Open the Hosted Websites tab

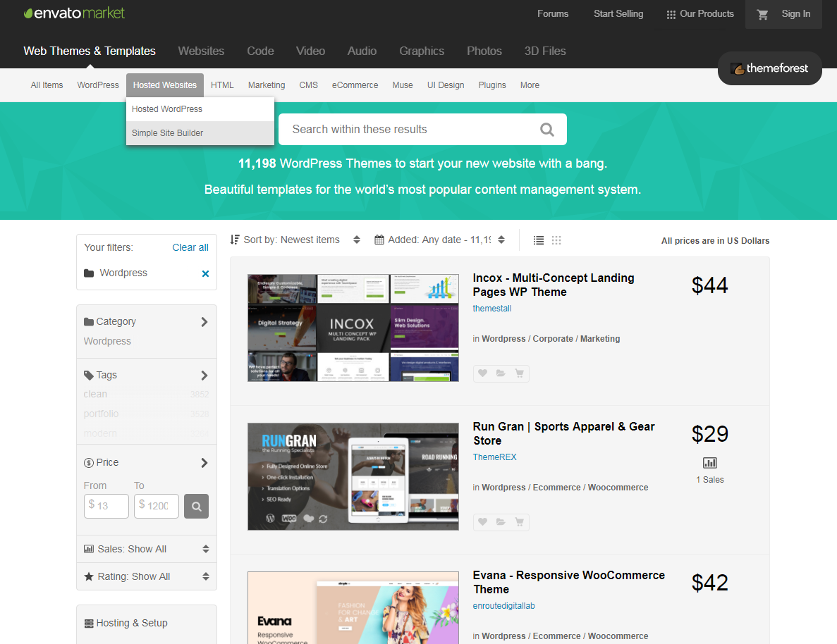coord(165,85)
